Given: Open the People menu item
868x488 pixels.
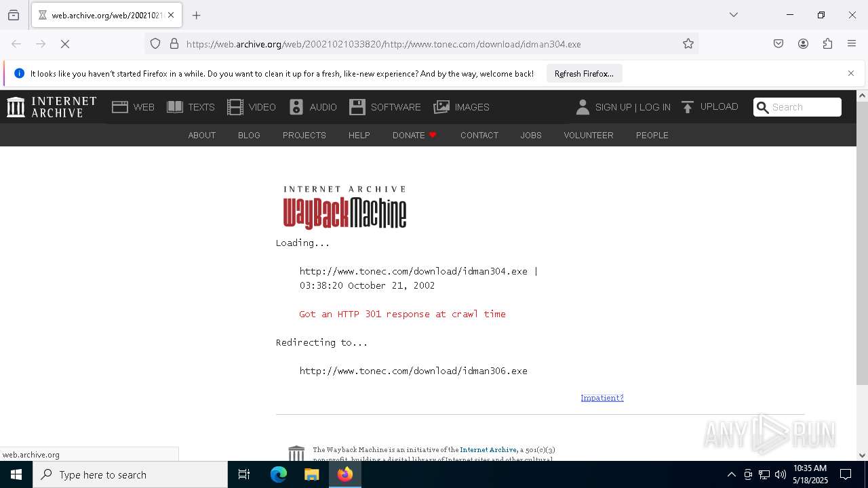Looking at the screenshot, I should tap(652, 135).
